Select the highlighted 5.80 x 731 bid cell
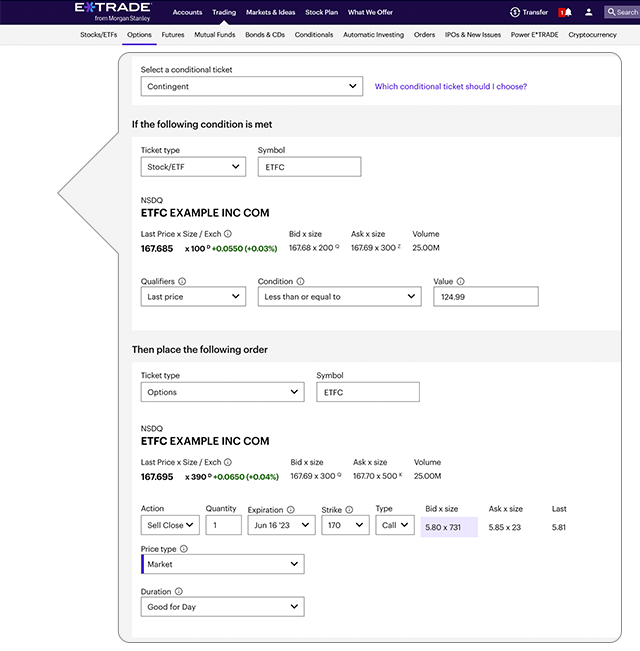This screenshot has height=651, width=640. [449, 525]
